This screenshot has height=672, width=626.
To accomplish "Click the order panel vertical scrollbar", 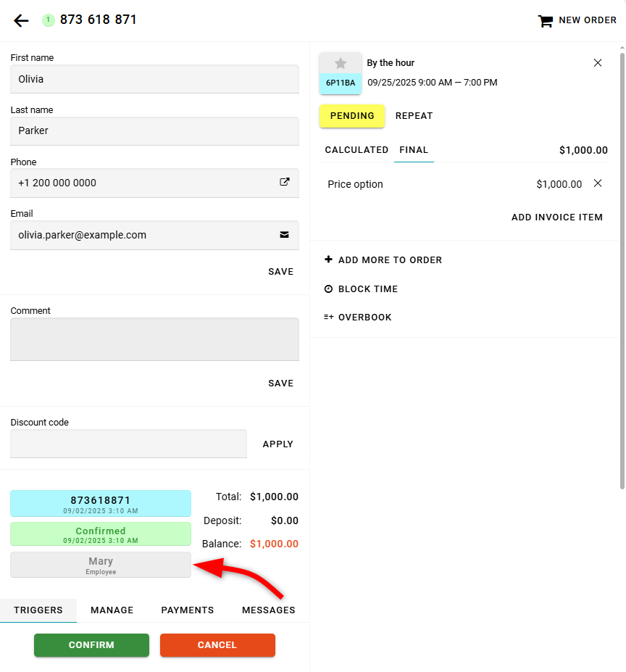I will [x=622, y=268].
